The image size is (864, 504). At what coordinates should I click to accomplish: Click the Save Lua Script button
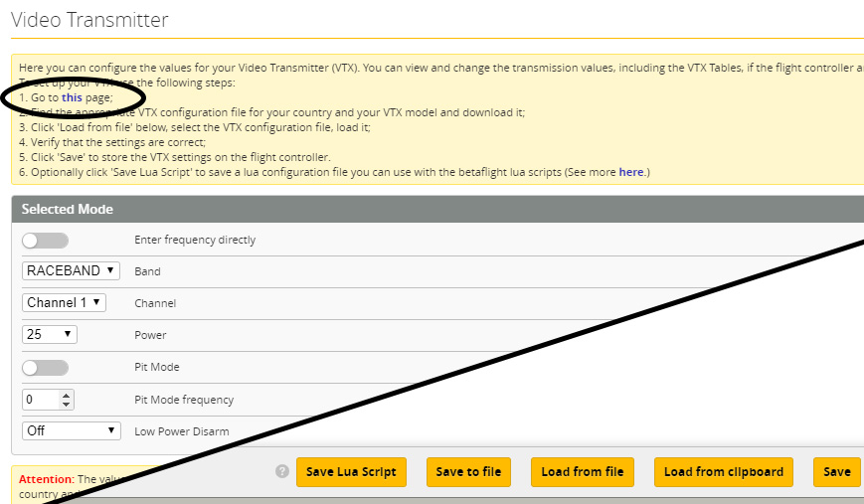point(351,472)
